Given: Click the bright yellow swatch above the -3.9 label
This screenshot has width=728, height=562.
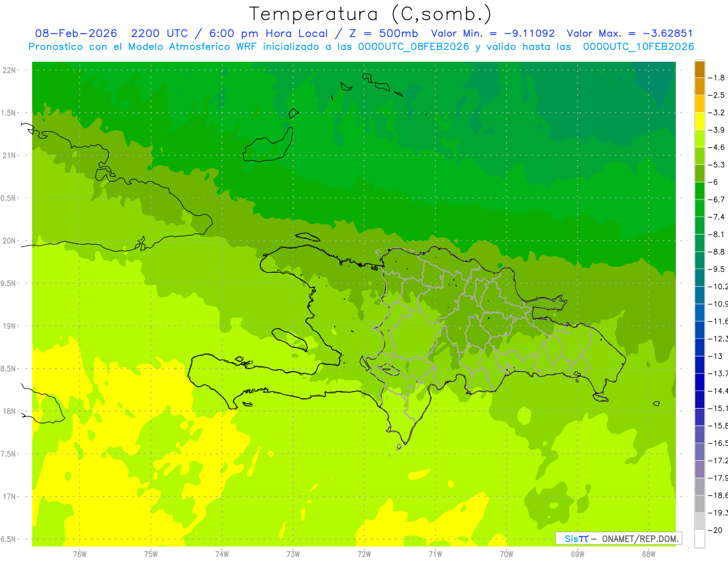Looking at the screenshot, I should pyautogui.click(x=699, y=121).
